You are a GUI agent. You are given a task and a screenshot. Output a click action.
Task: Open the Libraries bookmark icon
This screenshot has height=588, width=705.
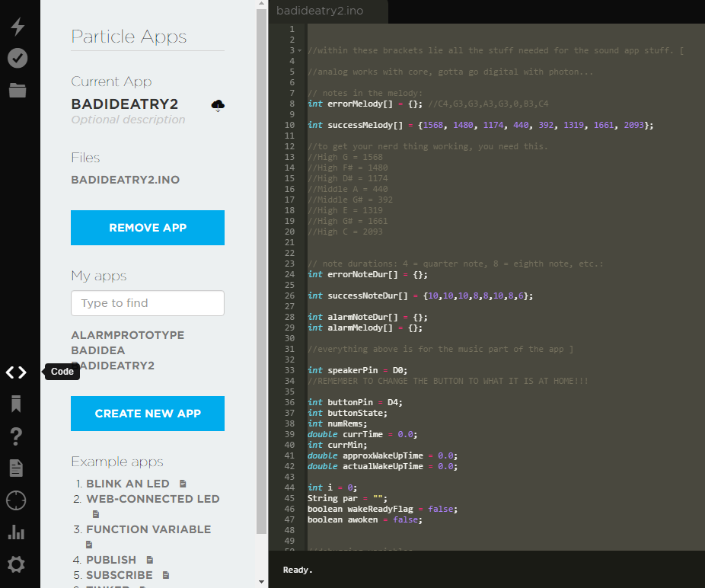[16, 404]
